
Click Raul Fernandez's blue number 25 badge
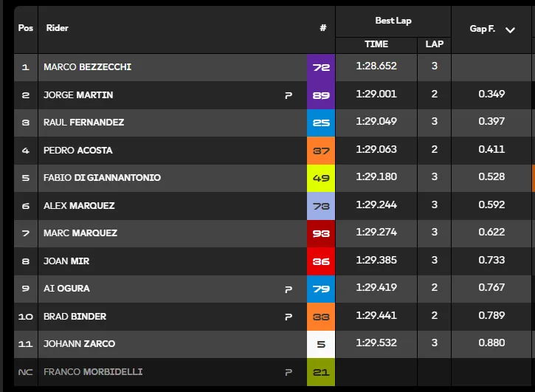point(321,123)
